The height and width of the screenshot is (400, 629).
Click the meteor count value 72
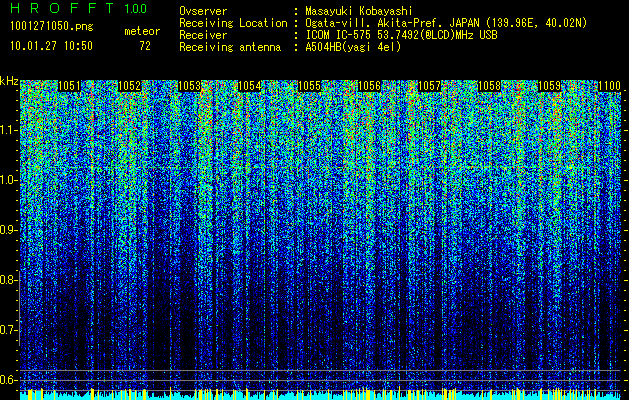(x=145, y=46)
